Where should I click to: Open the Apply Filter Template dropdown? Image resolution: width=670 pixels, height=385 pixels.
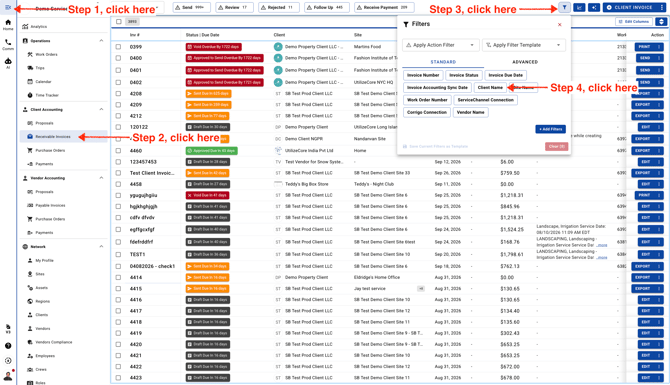tap(523, 45)
